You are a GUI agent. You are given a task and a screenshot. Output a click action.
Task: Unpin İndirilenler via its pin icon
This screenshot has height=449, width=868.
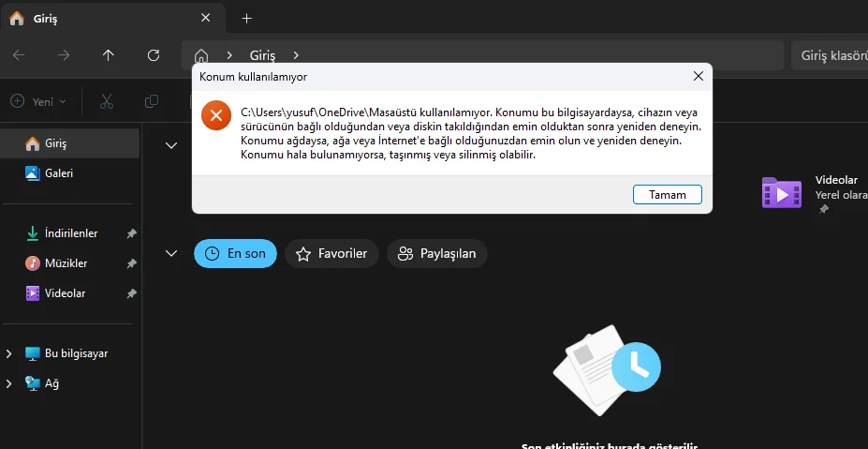click(131, 234)
